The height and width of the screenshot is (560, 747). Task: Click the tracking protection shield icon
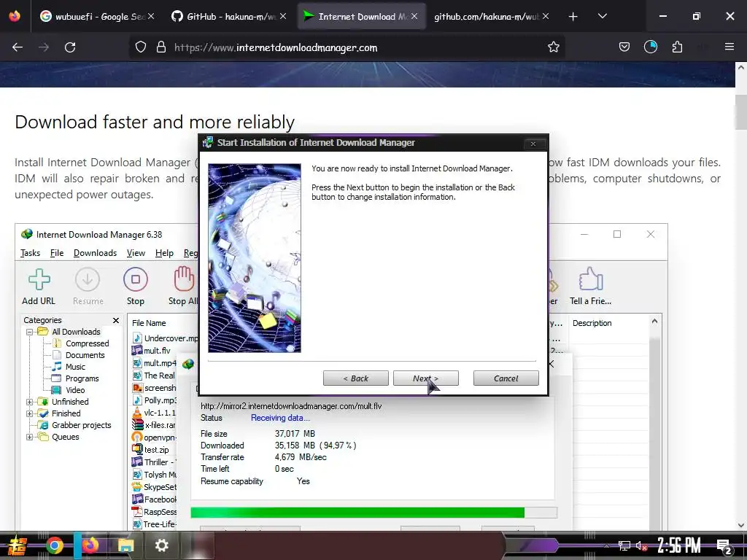click(x=141, y=47)
